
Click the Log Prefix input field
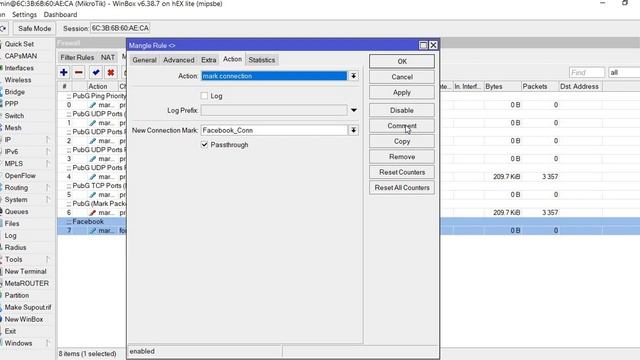pyautogui.click(x=274, y=110)
